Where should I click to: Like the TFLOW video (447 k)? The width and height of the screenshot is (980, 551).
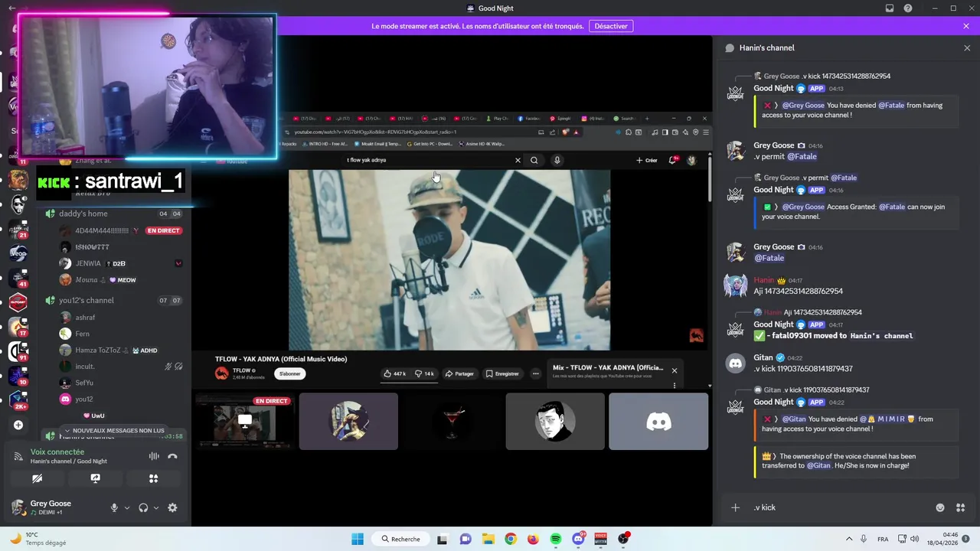pos(395,373)
